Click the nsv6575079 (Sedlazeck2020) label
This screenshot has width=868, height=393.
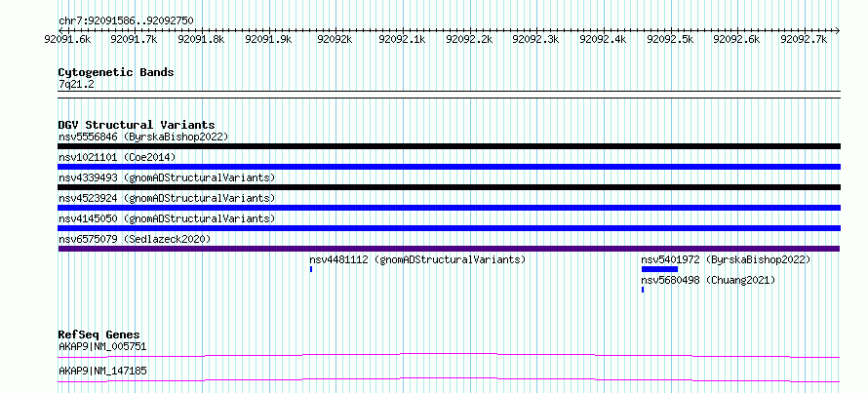pyautogui.click(x=135, y=239)
